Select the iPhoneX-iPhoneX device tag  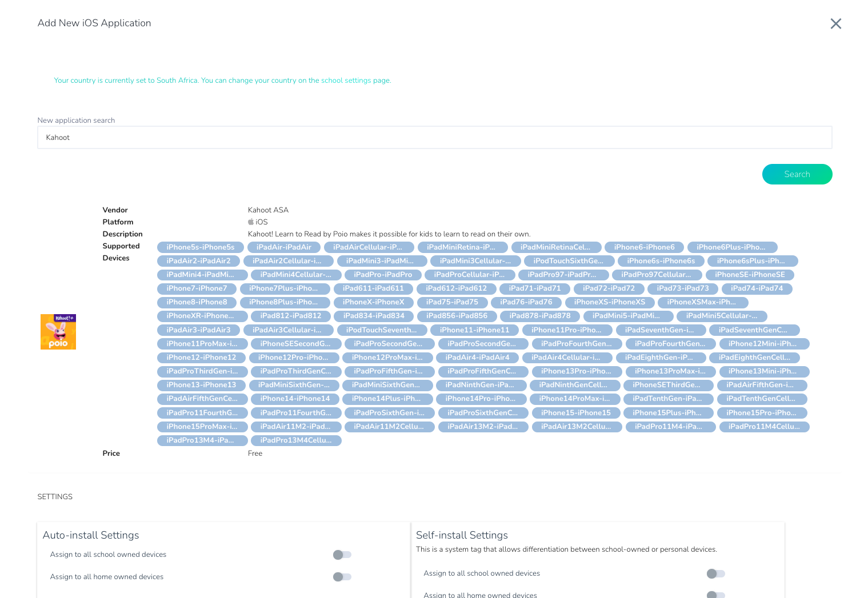373,302
